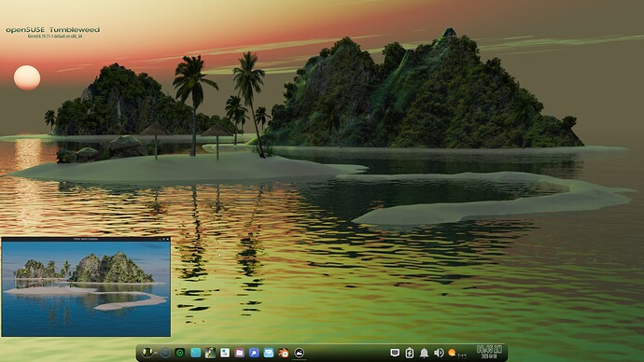The width and height of the screenshot is (644, 362).
Task: Open the network connection tray icon
Action: point(395,353)
